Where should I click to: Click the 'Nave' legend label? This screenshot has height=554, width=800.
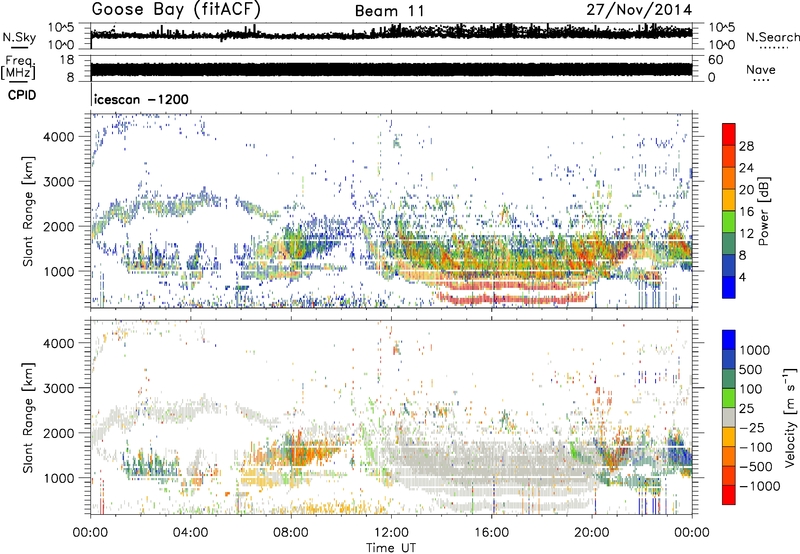[x=761, y=69]
